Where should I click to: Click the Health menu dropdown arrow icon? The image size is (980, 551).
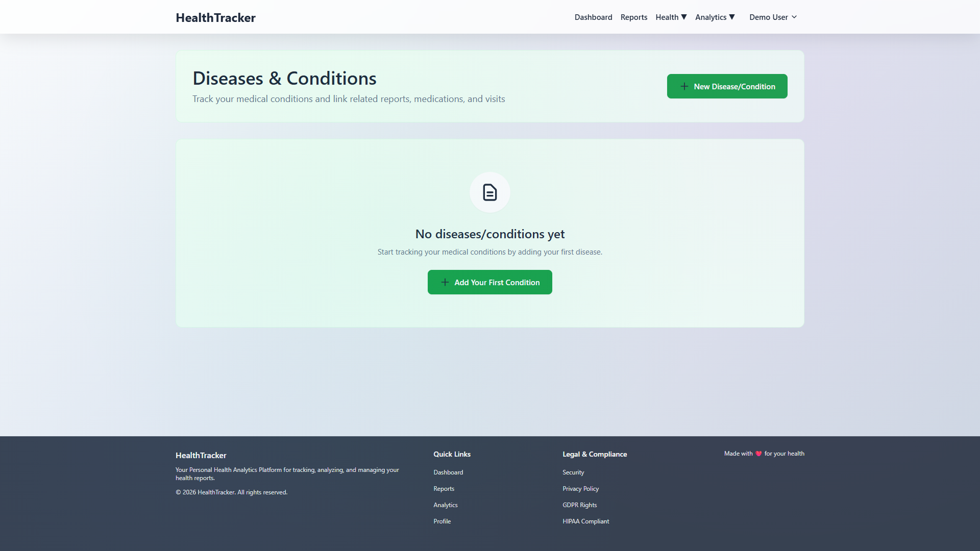pyautogui.click(x=684, y=17)
